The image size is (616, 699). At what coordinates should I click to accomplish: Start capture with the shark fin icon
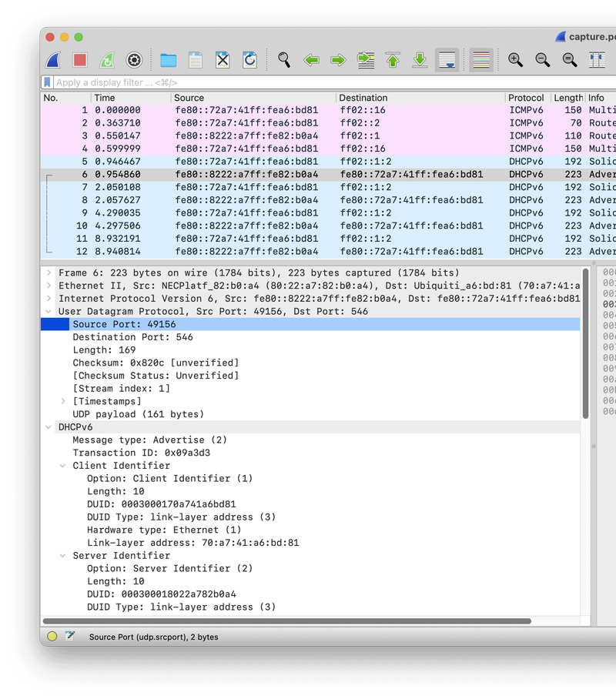point(53,60)
